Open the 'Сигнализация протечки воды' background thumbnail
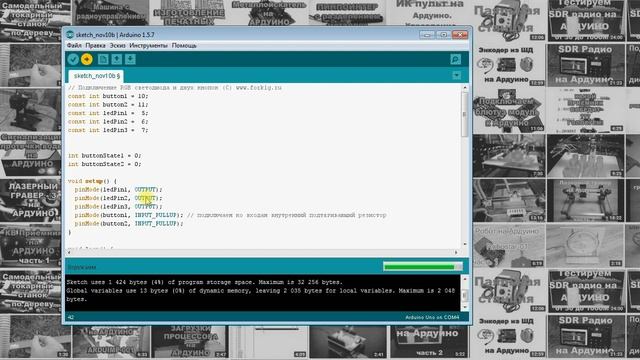The image size is (640, 360). 32,154
